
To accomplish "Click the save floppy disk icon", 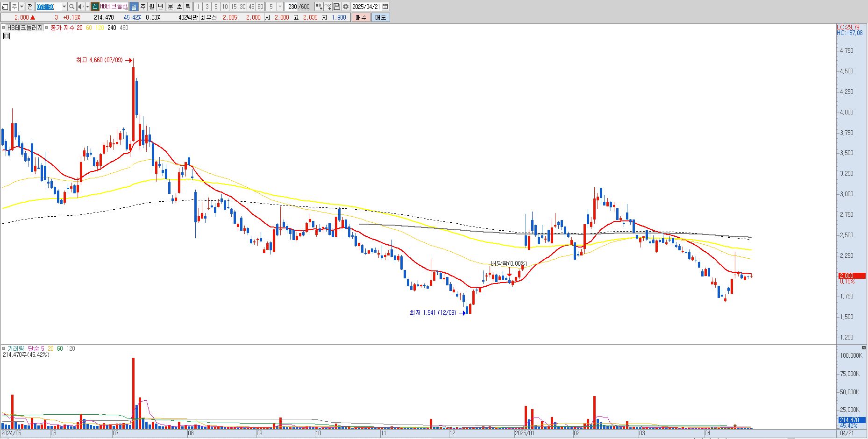I will 336,7.
